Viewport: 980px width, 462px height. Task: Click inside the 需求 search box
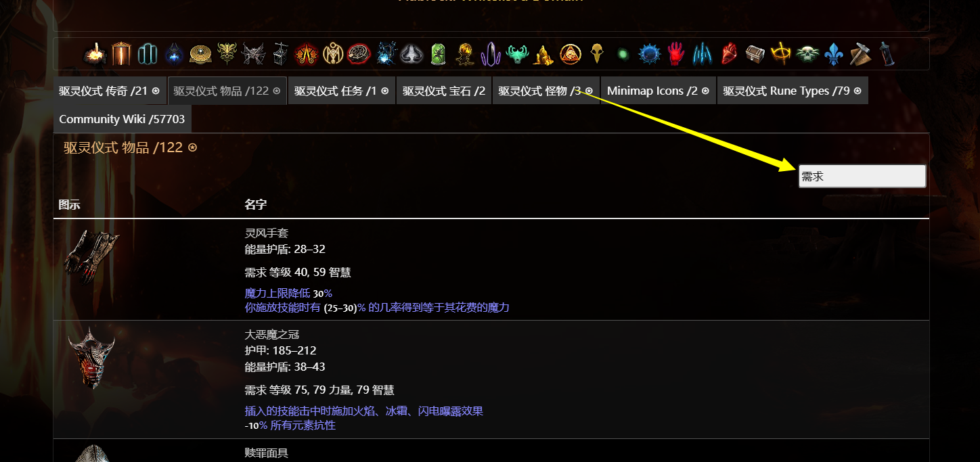(x=862, y=176)
